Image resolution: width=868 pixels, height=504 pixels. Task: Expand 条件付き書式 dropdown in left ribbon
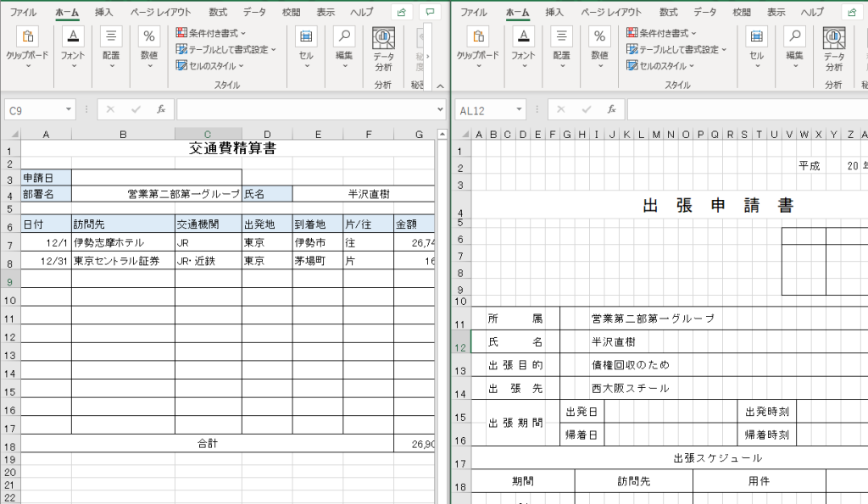coord(210,33)
